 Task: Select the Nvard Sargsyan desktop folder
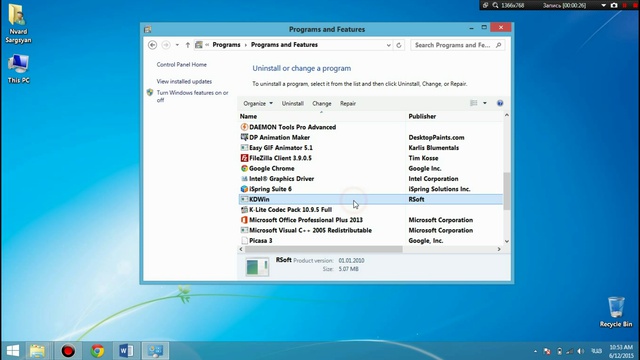(x=18, y=23)
